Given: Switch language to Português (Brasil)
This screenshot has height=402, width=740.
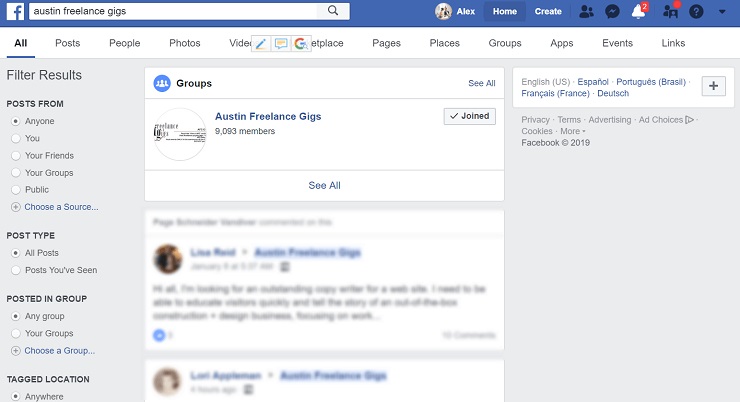Looking at the screenshot, I should 651,82.
